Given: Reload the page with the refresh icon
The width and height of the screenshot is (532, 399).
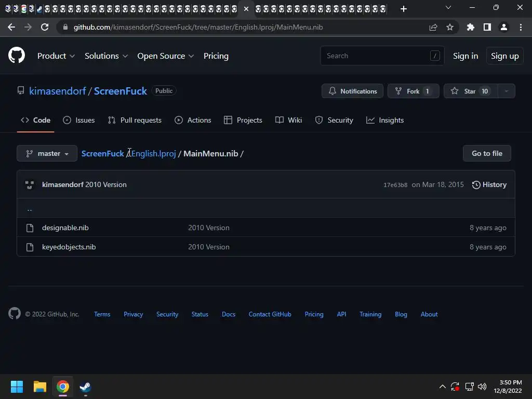Looking at the screenshot, I should (x=45, y=27).
